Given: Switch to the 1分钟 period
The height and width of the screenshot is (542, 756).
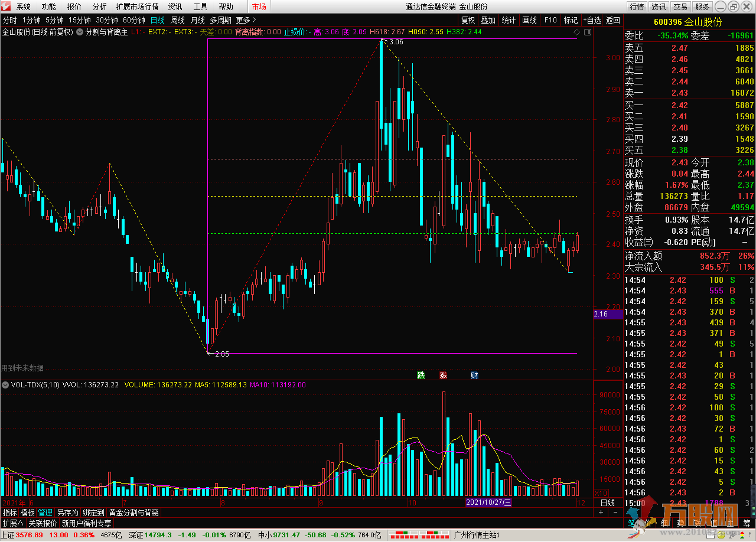Looking at the screenshot, I should pyautogui.click(x=31, y=20).
